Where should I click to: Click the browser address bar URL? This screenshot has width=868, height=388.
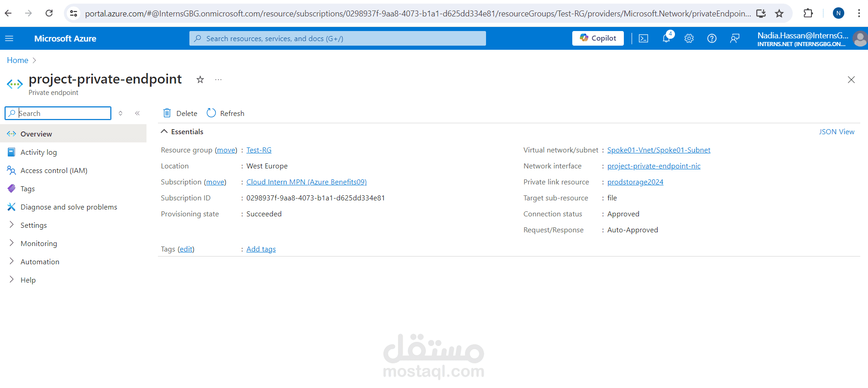point(418,13)
